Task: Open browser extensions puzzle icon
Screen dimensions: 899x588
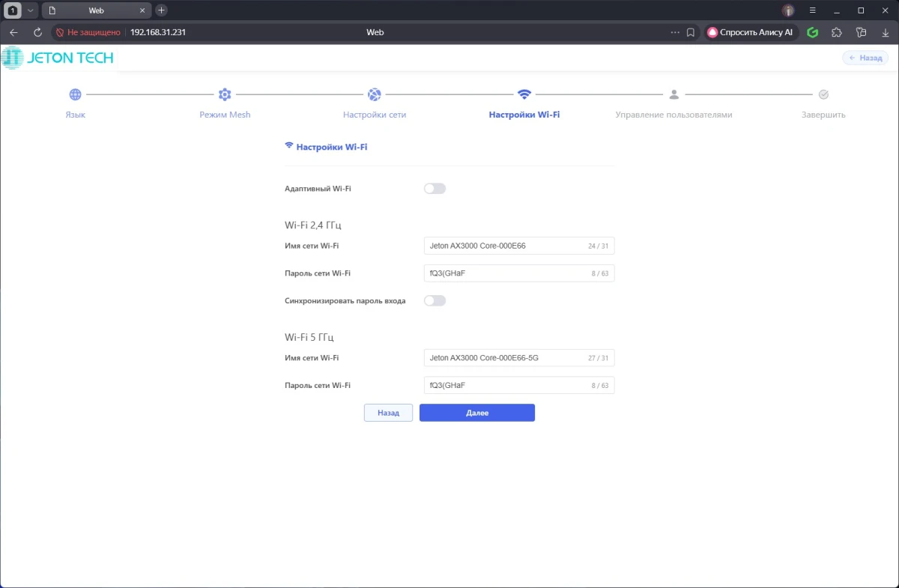Action: point(837,33)
